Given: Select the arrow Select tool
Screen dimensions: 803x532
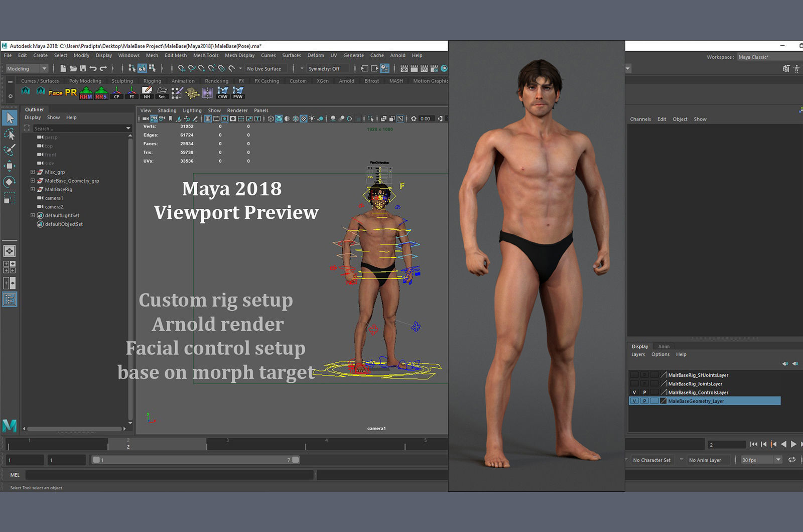Looking at the screenshot, I should click(10, 118).
